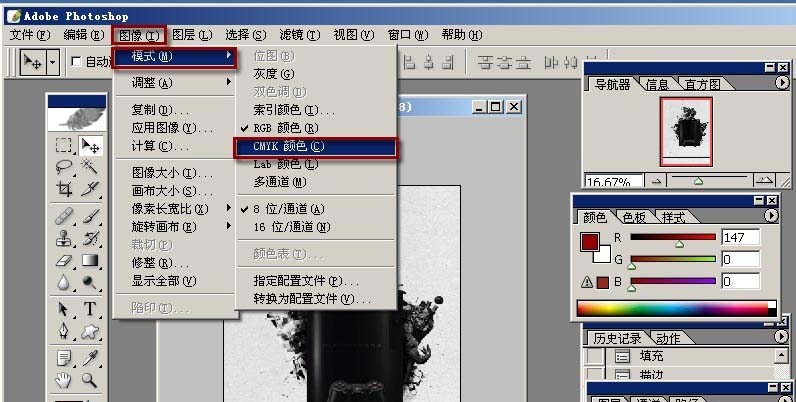Select the Magic Wand tool
This screenshot has height=402, width=796.
[90, 167]
